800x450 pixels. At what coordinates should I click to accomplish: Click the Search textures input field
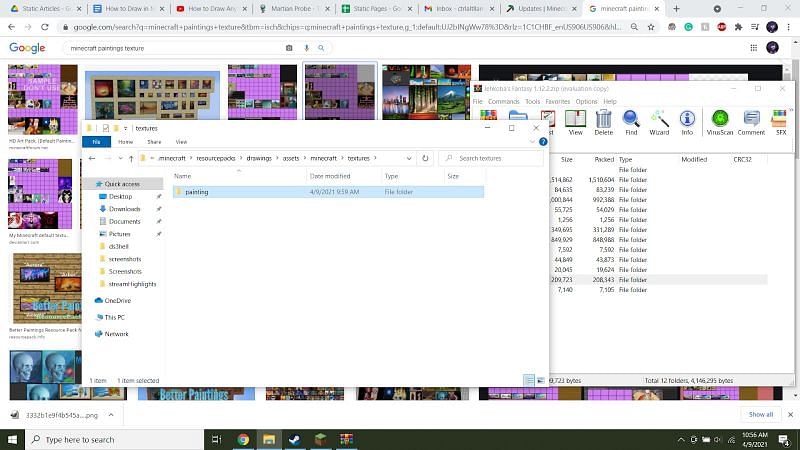click(490, 158)
